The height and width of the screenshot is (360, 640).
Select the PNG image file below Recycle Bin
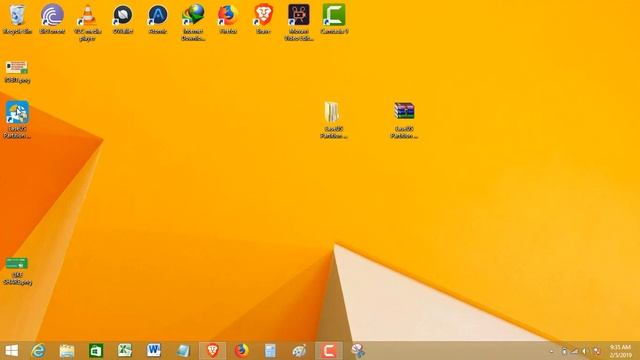pos(17,72)
